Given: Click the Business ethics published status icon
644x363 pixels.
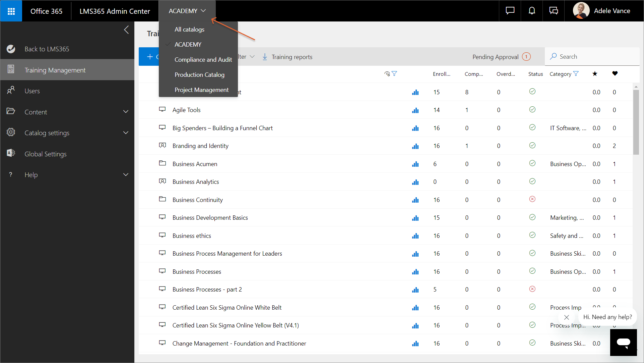Looking at the screenshot, I should 532,235.
